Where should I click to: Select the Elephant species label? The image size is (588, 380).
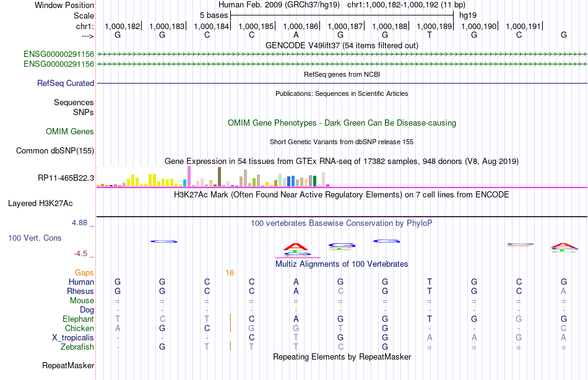[78, 319]
